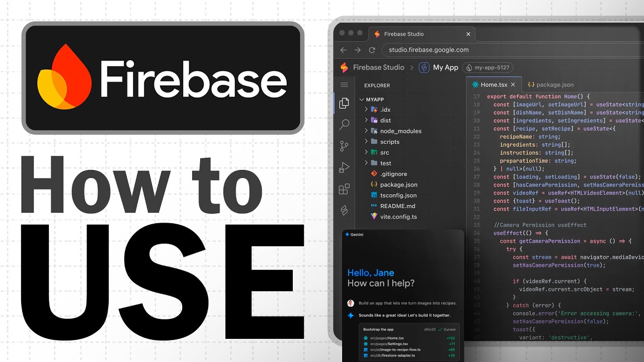Expand the node_modules folder

click(366, 131)
